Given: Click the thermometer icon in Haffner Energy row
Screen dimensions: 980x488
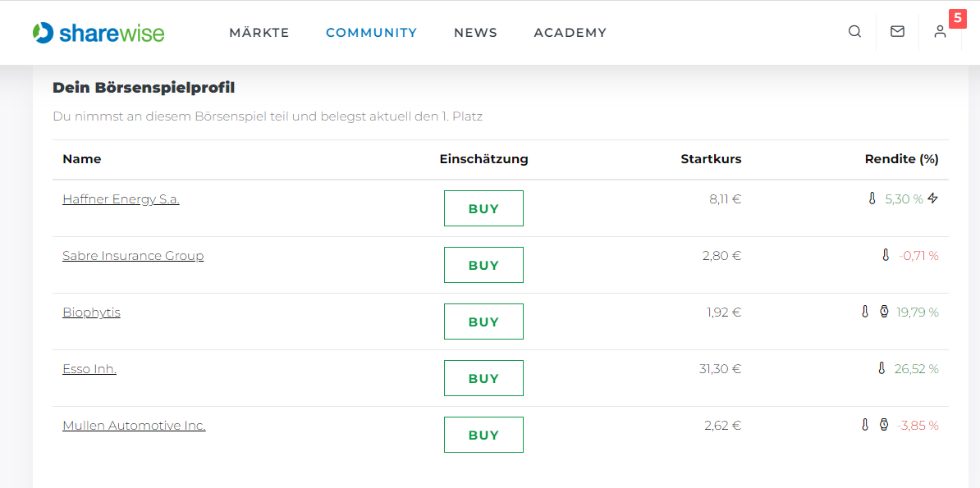Looking at the screenshot, I should (x=872, y=198).
